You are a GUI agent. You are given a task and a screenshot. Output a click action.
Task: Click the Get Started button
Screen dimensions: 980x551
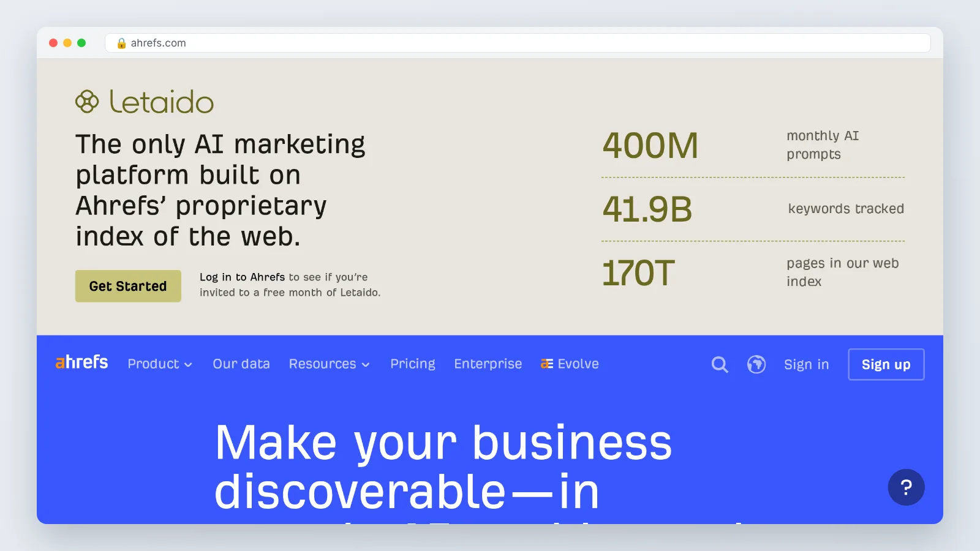coord(128,286)
